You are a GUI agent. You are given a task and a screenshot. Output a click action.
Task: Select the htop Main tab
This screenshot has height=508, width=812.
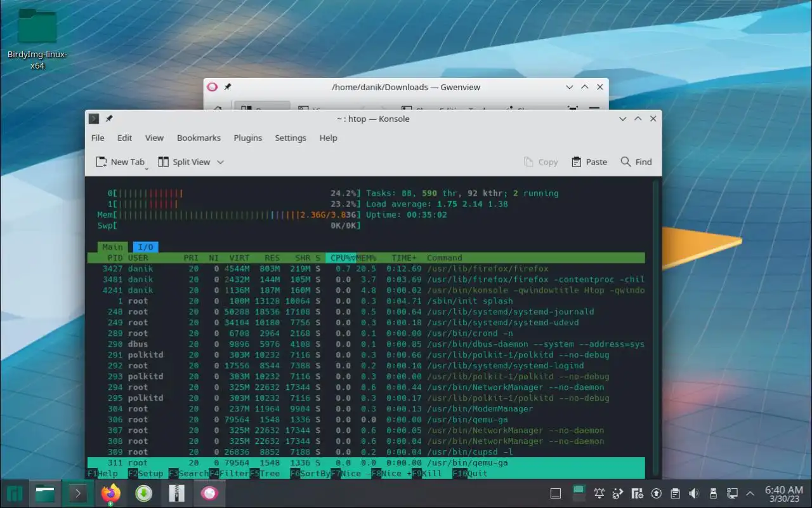[x=113, y=247]
